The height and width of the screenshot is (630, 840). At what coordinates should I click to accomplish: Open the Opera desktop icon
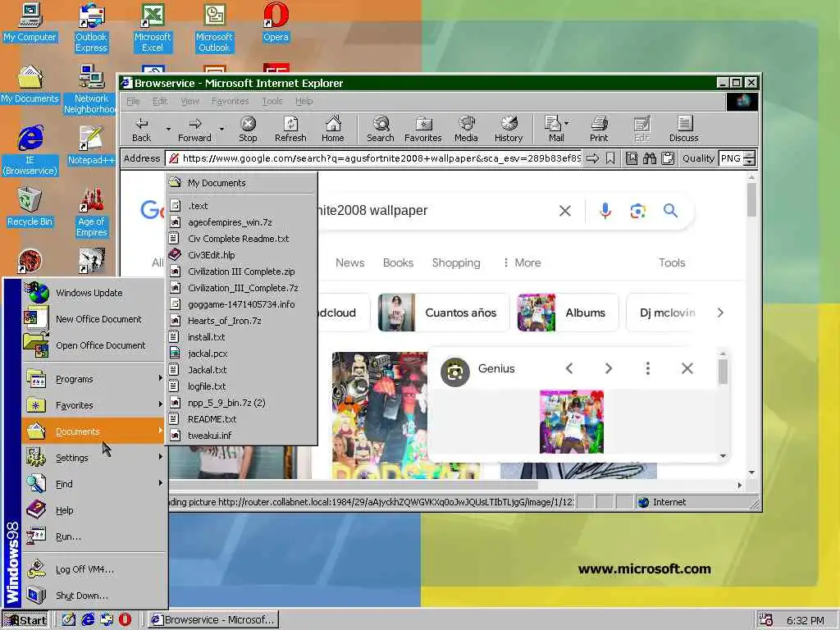tap(276, 22)
